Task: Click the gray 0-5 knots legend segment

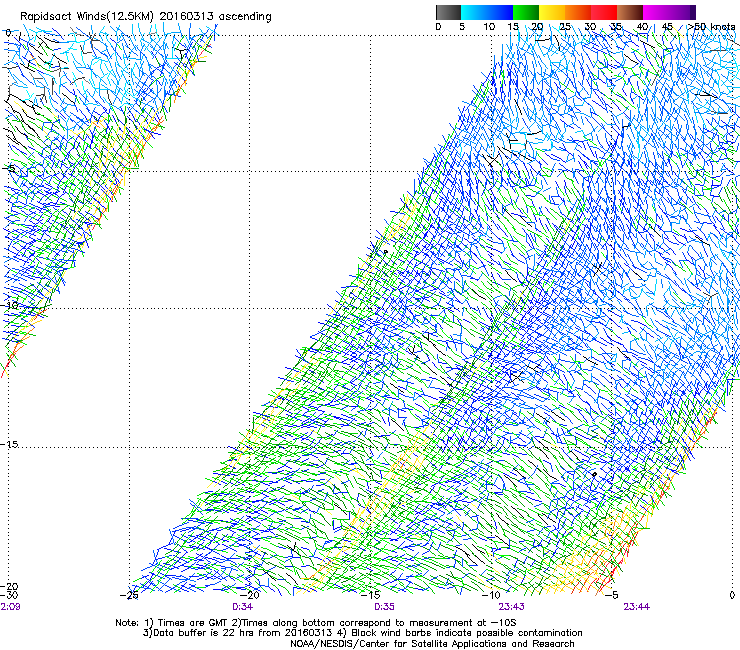Action: (448, 12)
